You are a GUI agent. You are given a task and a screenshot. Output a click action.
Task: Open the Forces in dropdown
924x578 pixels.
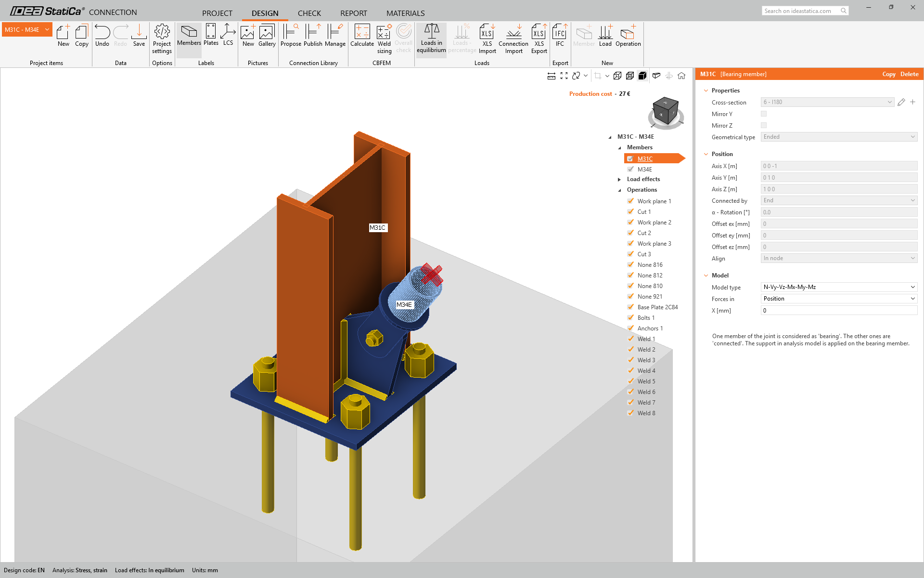click(839, 299)
